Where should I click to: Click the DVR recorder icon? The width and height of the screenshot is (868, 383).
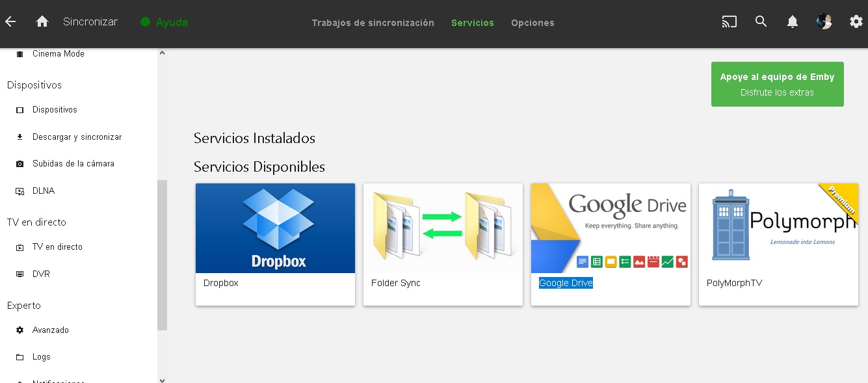point(20,274)
